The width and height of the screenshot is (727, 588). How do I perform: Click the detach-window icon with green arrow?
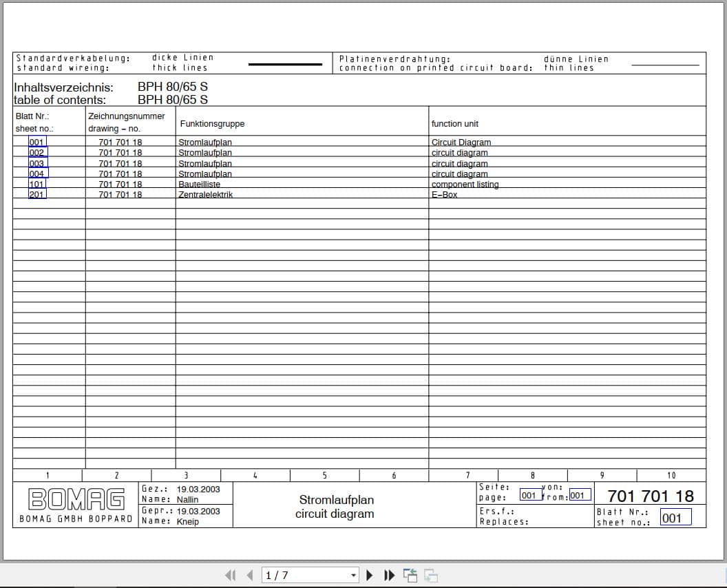pos(410,576)
